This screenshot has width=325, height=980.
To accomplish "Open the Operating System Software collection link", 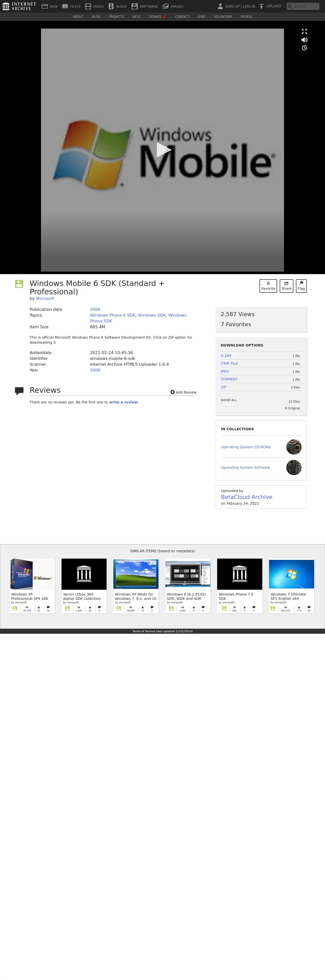I will click(246, 467).
